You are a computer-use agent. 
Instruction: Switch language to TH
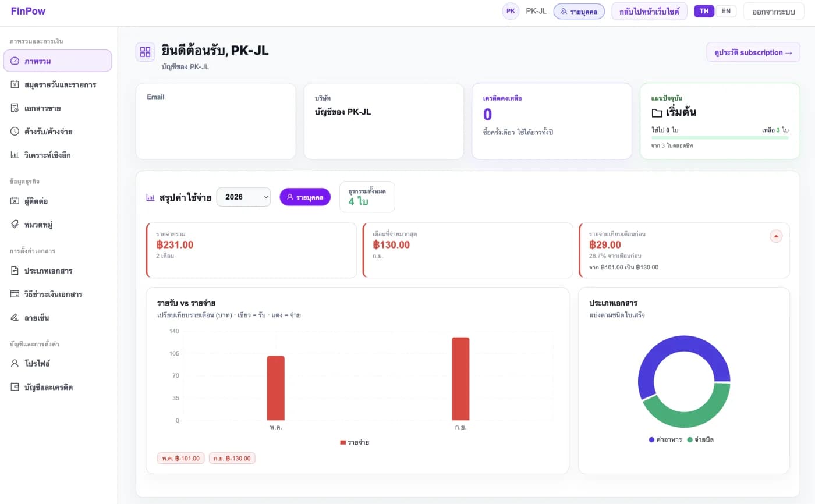click(704, 11)
